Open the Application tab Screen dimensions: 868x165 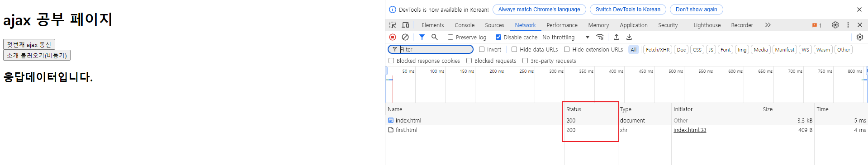pos(633,25)
